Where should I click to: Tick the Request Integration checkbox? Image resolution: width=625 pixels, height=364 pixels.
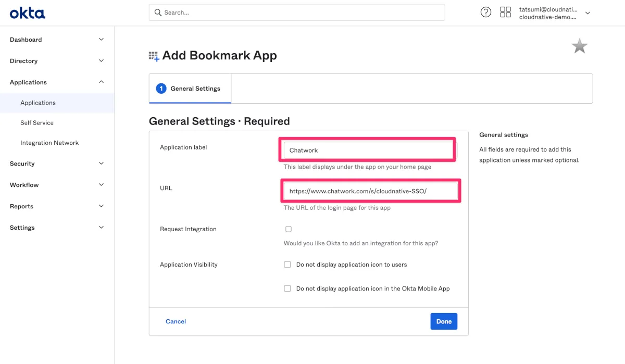289,229
